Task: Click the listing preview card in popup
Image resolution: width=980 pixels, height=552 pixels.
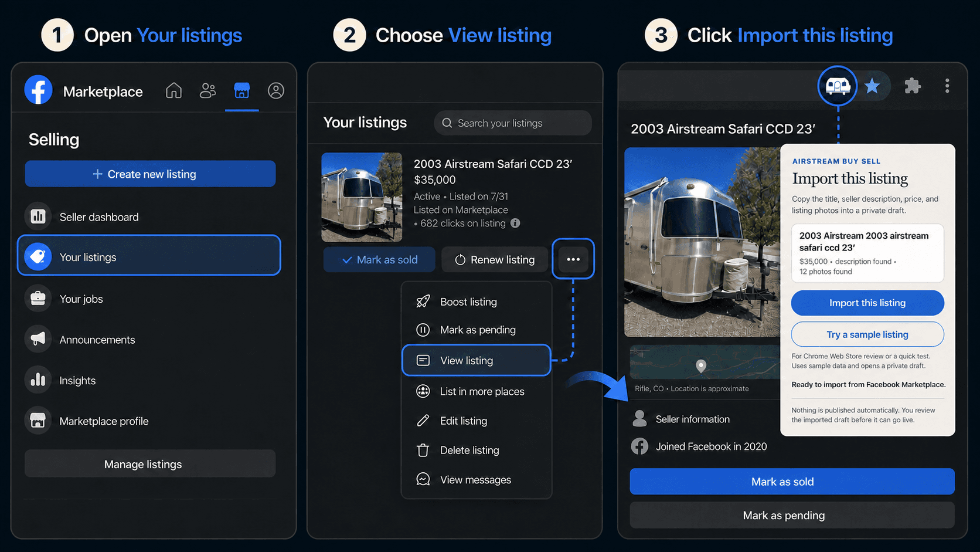Action: 867,253
